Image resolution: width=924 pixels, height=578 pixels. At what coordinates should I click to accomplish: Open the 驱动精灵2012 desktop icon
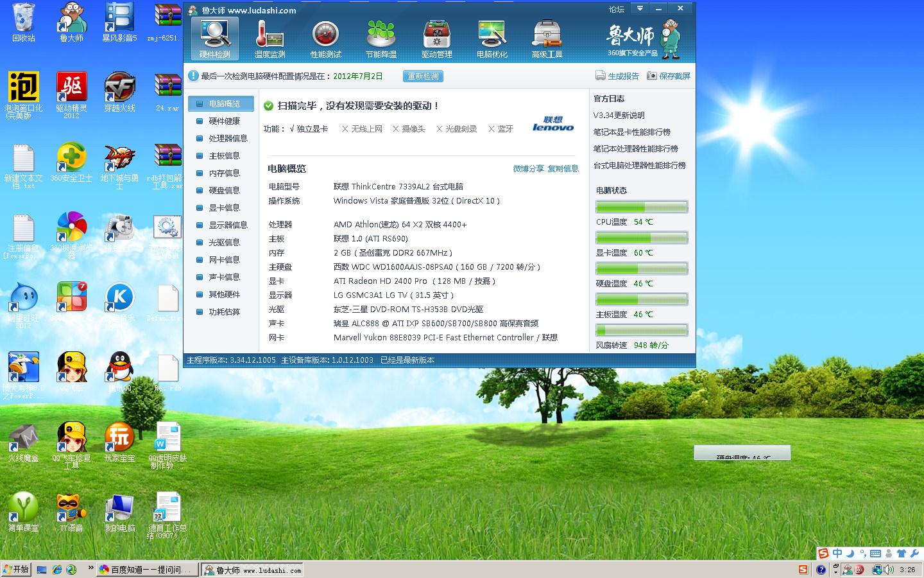pos(72,94)
